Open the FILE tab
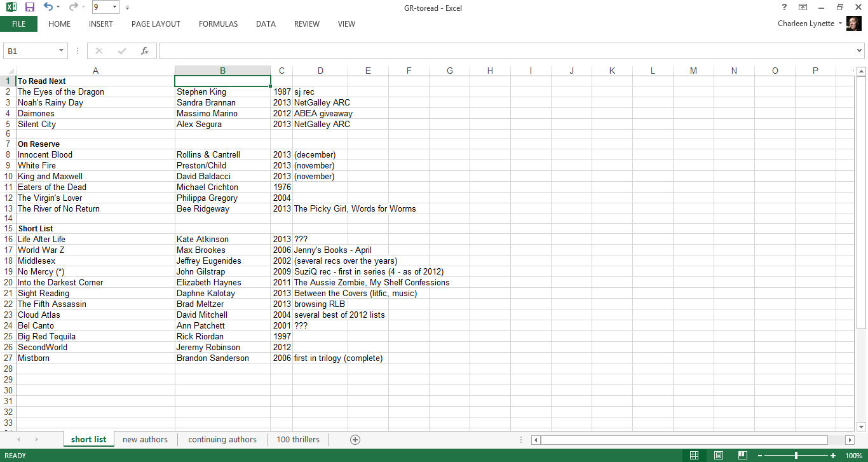868x462 pixels. pos(19,24)
